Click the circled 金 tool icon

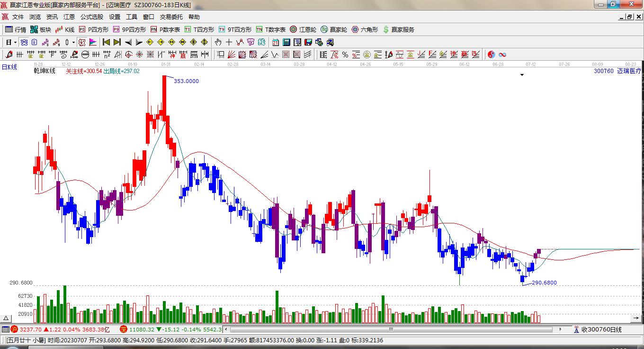367,55
